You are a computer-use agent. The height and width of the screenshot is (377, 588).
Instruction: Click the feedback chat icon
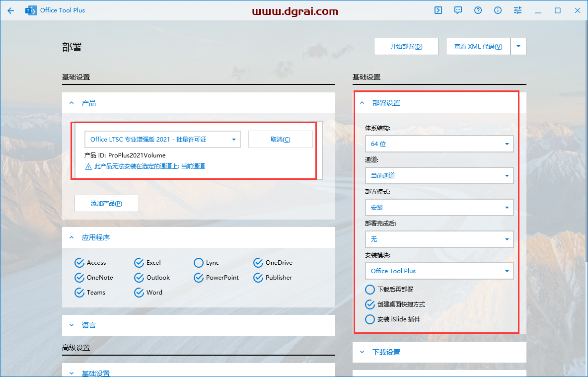pos(457,10)
